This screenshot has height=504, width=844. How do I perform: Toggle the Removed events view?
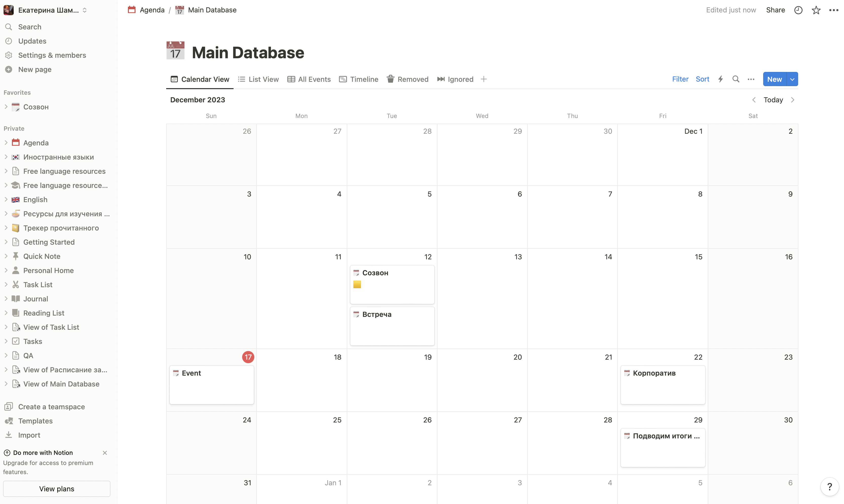(407, 79)
